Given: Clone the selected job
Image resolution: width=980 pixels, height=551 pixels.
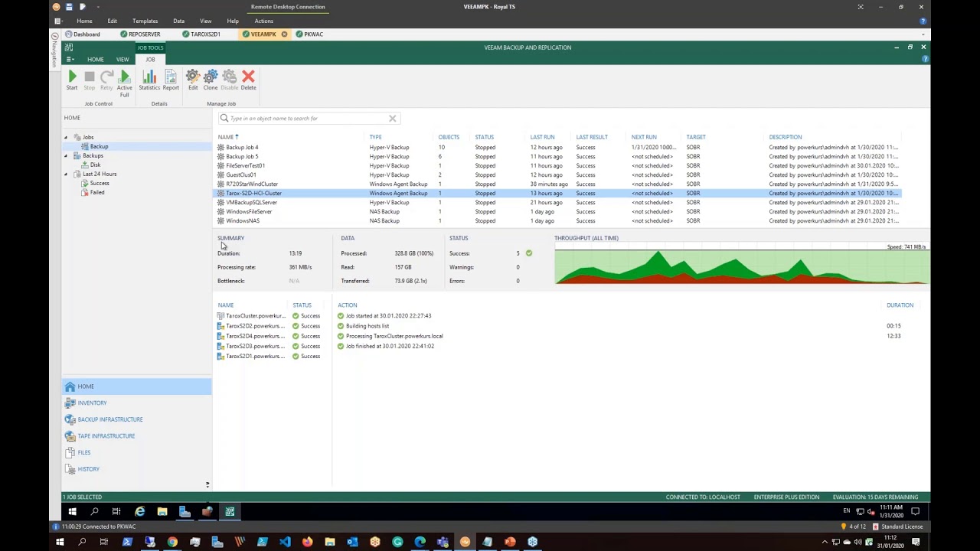Looking at the screenshot, I should pyautogui.click(x=211, y=80).
